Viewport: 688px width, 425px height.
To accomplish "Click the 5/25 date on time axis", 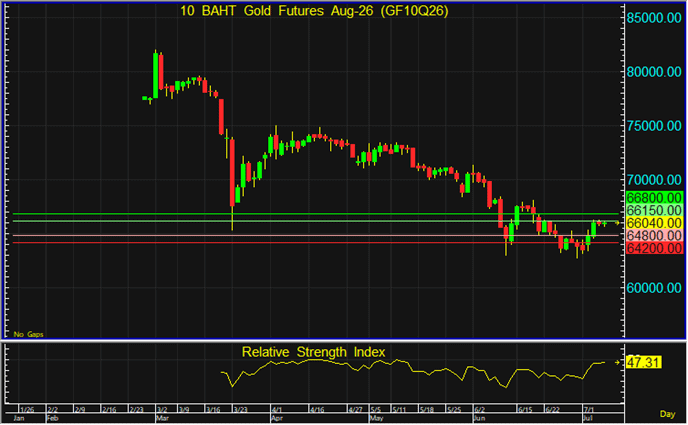I will tap(454, 410).
